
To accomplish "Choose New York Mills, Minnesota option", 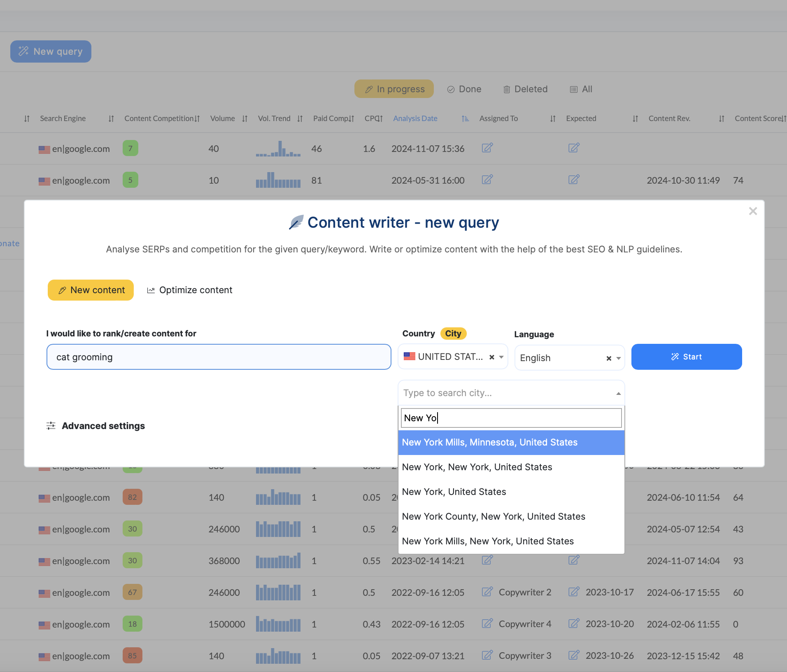I will pos(489,442).
